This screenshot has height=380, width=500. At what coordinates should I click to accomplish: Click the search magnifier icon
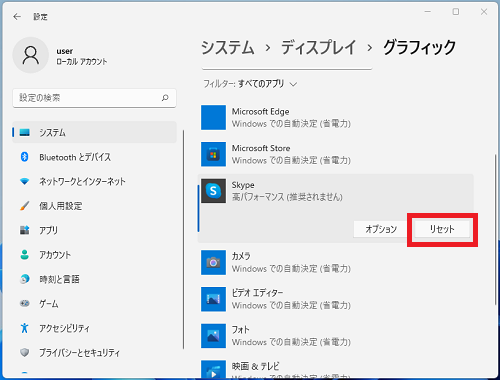pyautogui.click(x=165, y=98)
